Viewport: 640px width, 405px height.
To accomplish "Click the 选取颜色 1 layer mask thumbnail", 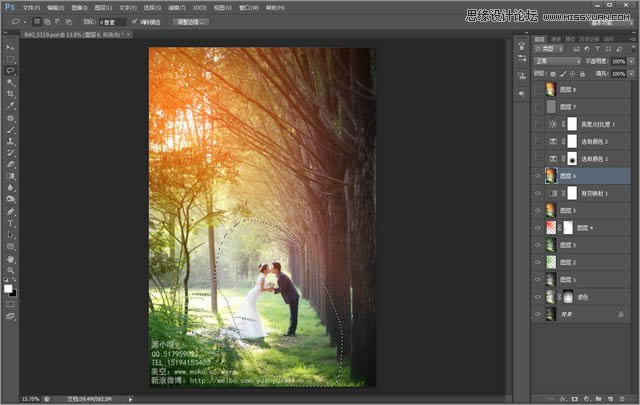I will tap(572, 158).
